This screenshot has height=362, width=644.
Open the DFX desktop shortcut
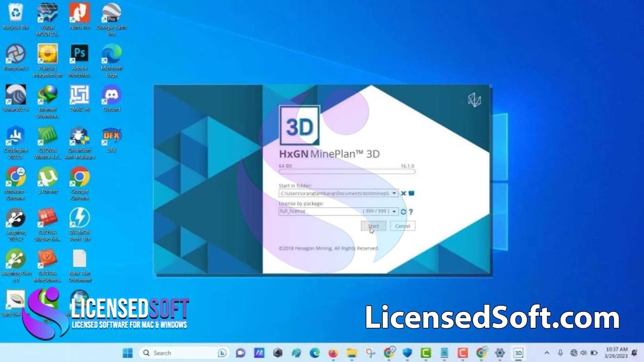(111, 140)
